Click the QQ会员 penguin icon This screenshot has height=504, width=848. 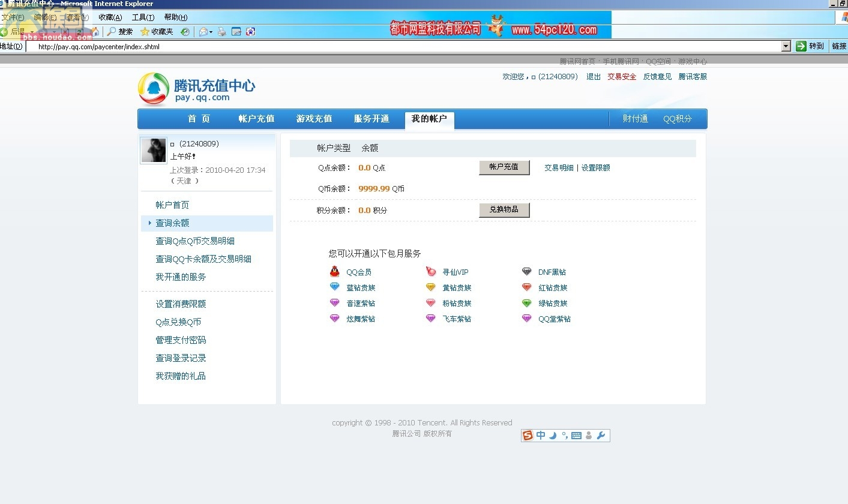(x=335, y=272)
